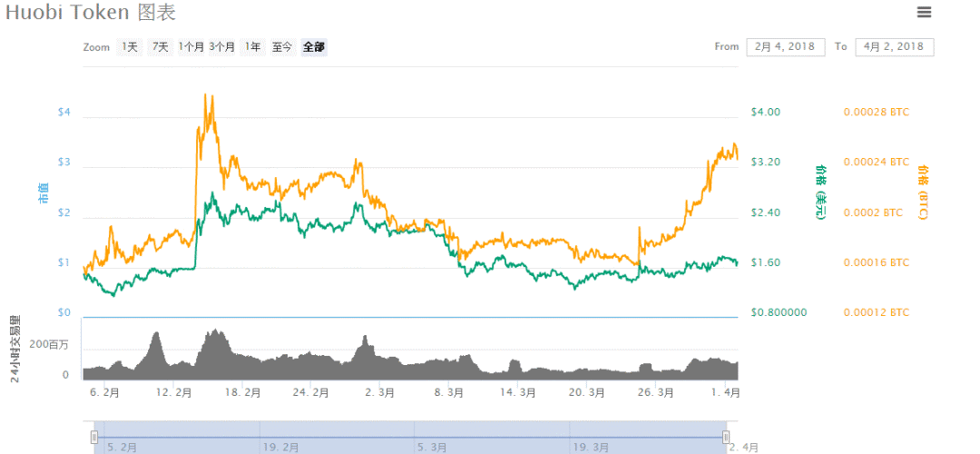Screen dimensions: 980x454
Task: Set zoom to 7天
Action: 160,46
